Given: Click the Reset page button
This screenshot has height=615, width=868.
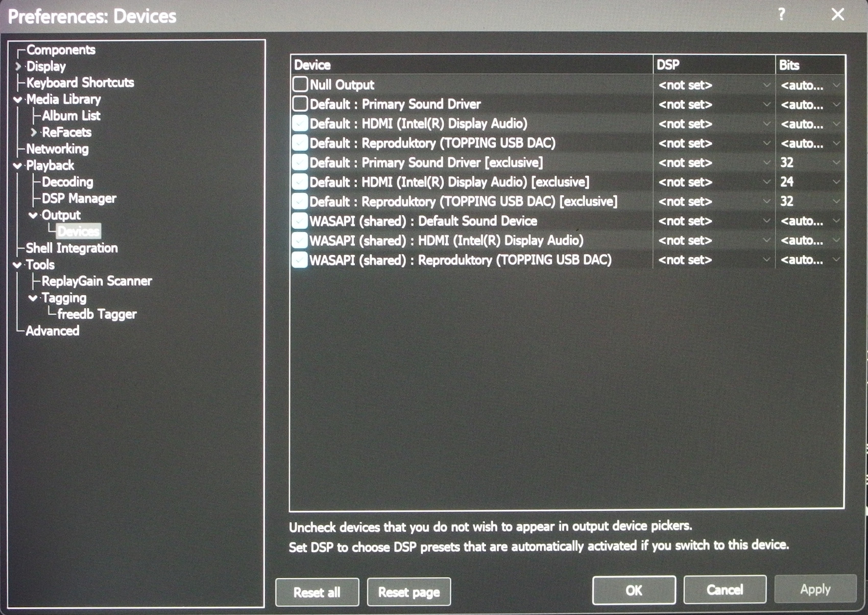Looking at the screenshot, I should 408,592.
